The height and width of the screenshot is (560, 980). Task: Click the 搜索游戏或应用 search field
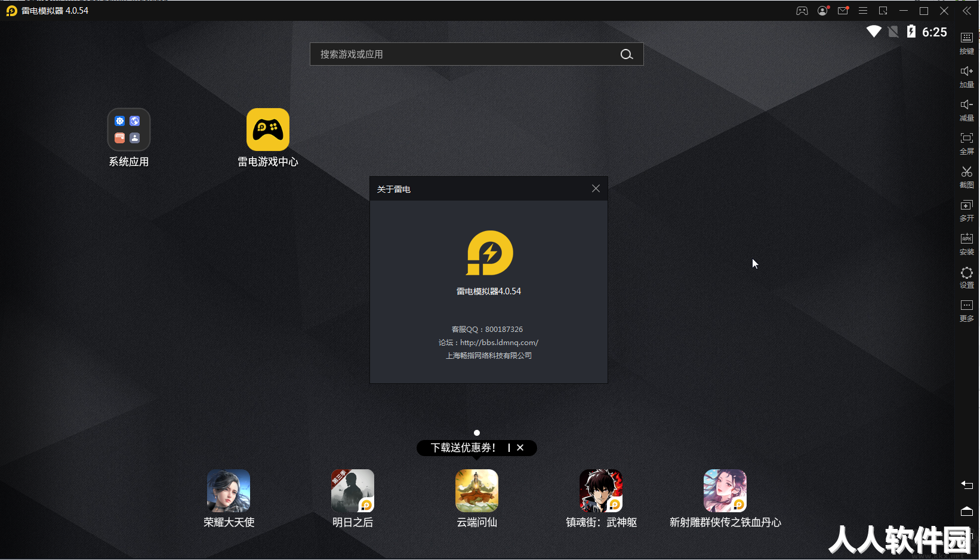[x=476, y=54]
